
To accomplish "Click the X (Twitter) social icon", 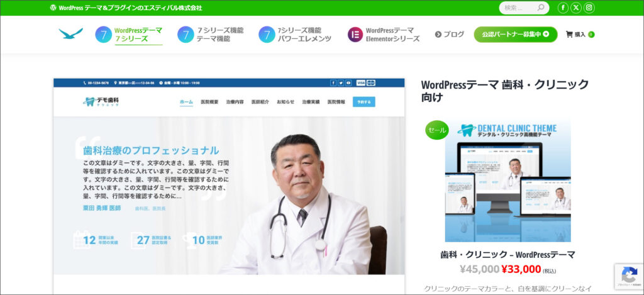I will [x=575, y=8].
